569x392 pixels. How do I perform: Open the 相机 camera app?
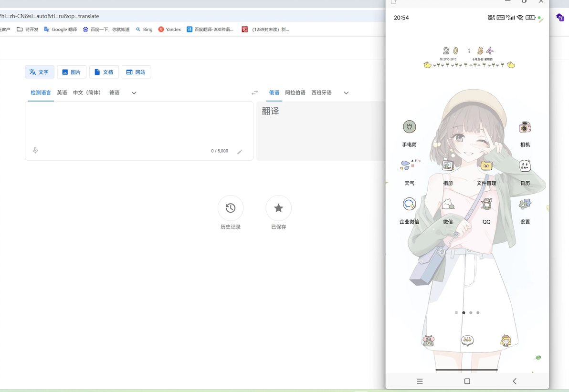[x=525, y=127]
